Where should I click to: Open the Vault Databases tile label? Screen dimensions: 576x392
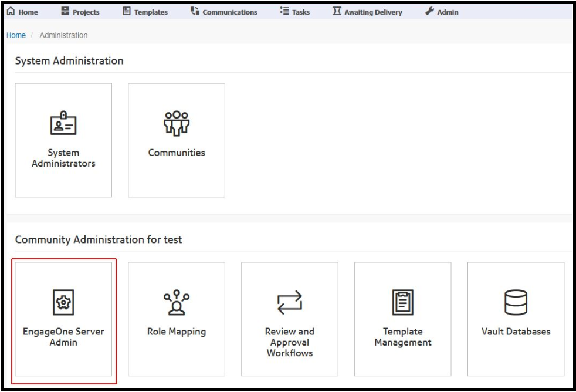(x=516, y=332)
